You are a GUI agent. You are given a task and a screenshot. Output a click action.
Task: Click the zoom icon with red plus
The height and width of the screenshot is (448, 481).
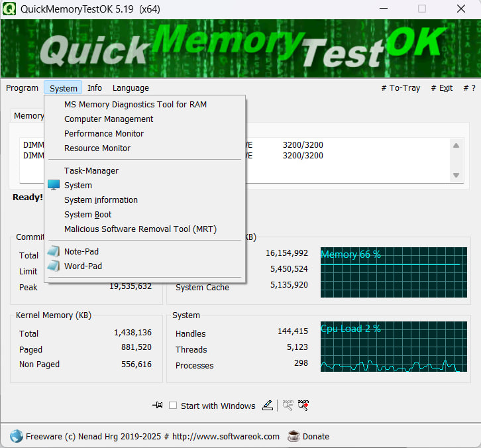(x=303, y=406)
